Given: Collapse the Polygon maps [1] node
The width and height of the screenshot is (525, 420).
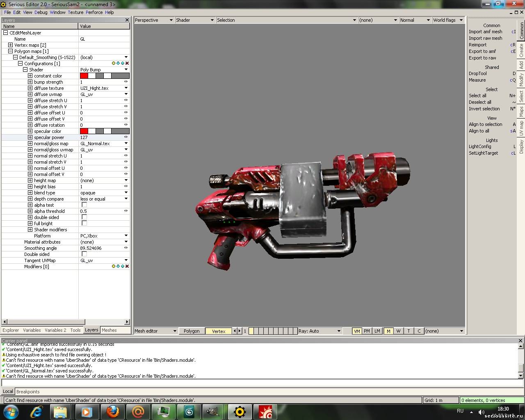Looking at the screenshot, I should [10, 51].
